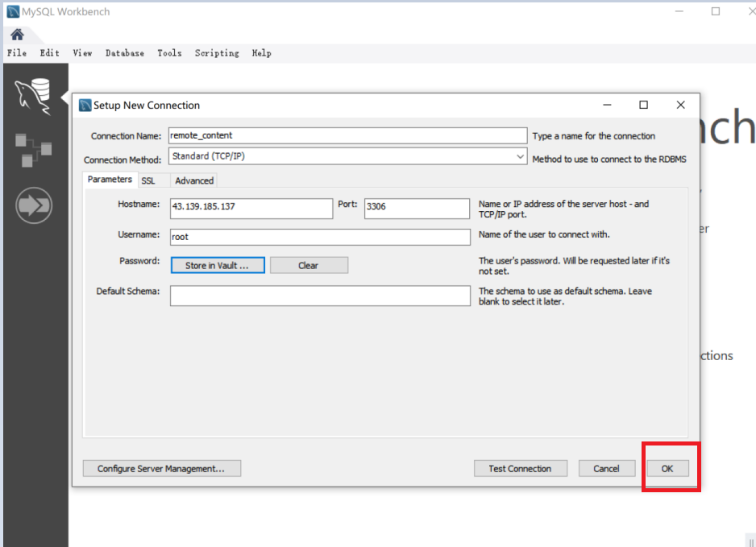Click Setup New Connection dialog icon

coord(85,105)
